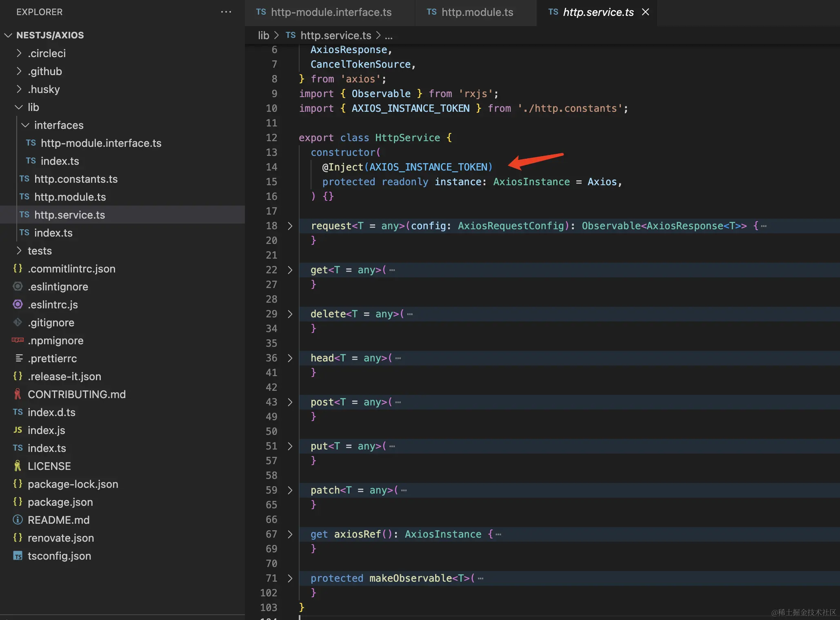Viewport: 840px width, 620px height.
Task: Click the EXPLORER panel title
Action: 40,12
